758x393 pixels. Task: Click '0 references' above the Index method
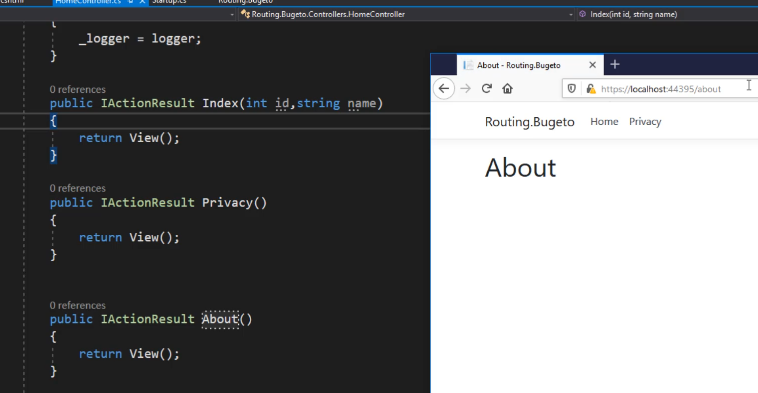(77, 89)
